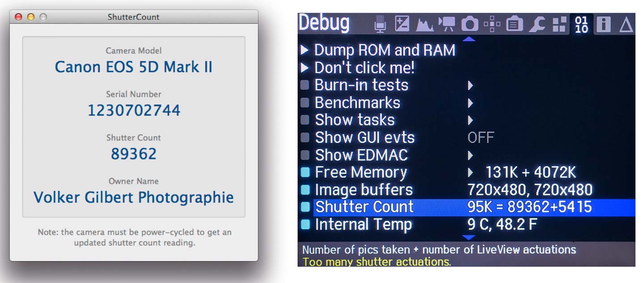644x283 pixels.
Task: Click grey indicator beside Show tasks
Action: (x=305, y=120)
